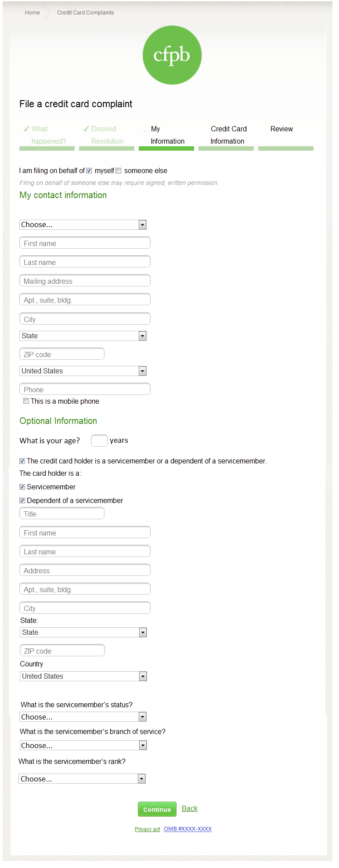Click the Back link
The height and width of the screenshot is (868, 339).
[190, 808]
